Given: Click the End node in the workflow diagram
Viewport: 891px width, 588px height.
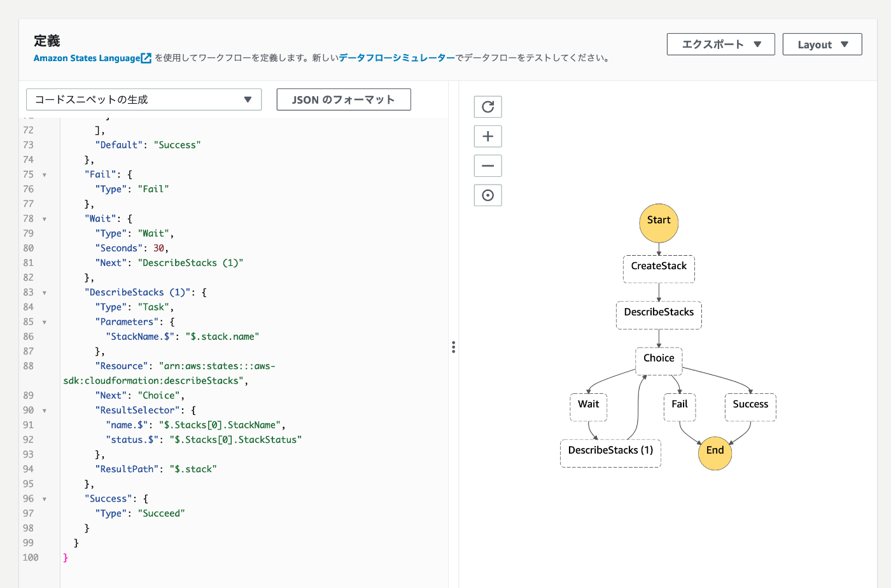Looking at the screenshot, I should pyautogui.click(x=715, y=453).
